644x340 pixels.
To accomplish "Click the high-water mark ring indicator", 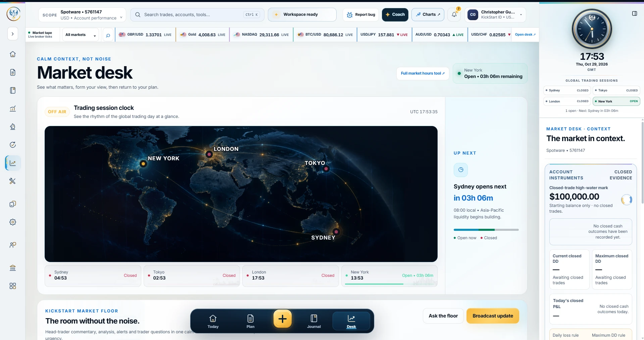I will tap(627, 200).
